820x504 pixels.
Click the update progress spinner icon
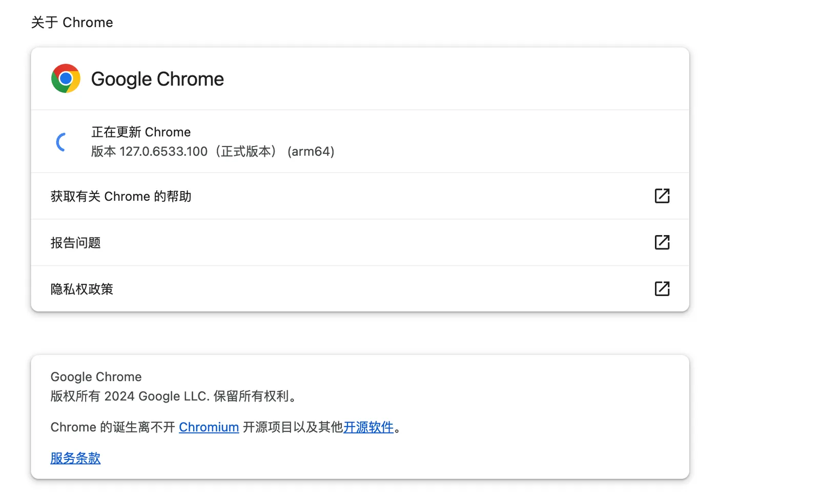(x=62, y=142)
